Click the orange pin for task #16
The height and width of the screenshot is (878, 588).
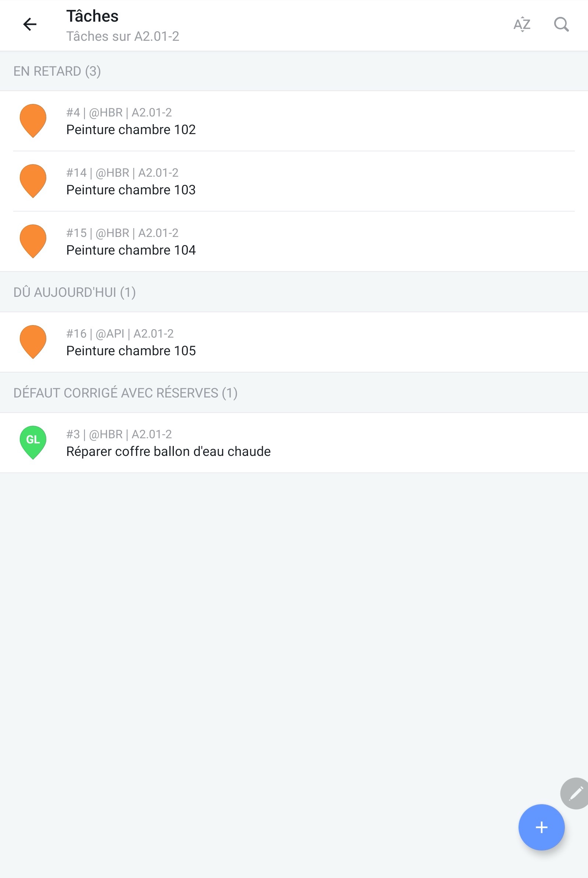33,342
